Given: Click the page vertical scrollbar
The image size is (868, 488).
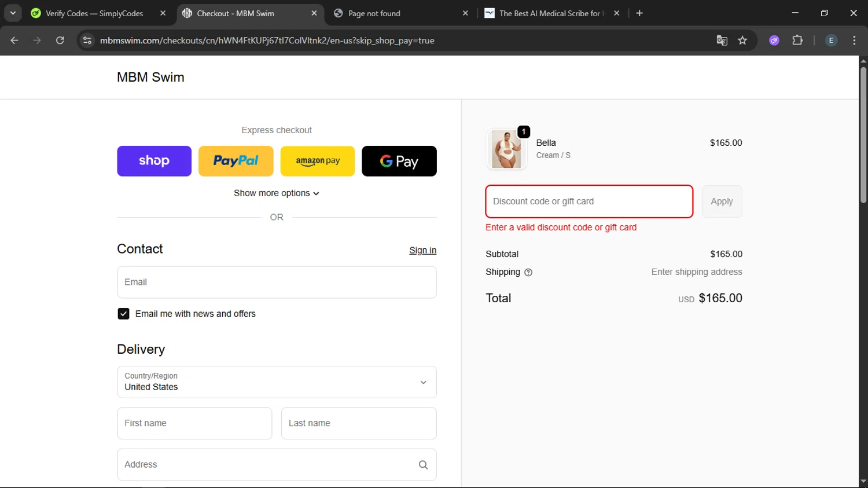Looking at the screenshot, I should pyautogui.click(x=863, y=135).
